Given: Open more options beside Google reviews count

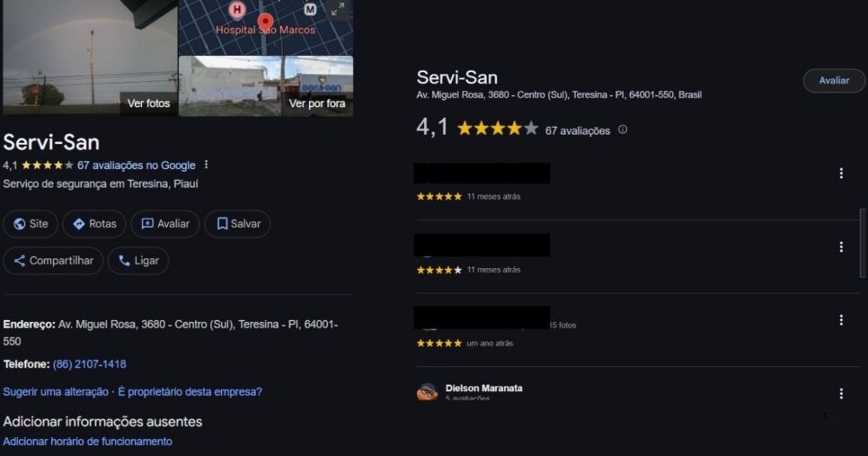Looking at the screenshot, I should [207, 165].
